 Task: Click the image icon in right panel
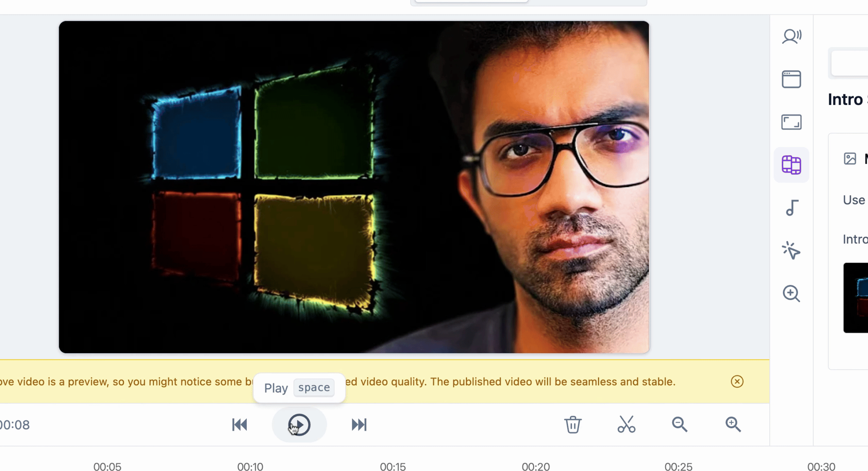(850, 158)
